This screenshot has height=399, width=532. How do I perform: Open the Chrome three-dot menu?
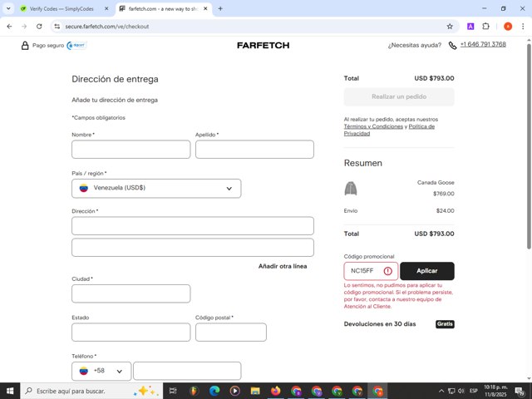pyautogui.click(x=523, y=27)
